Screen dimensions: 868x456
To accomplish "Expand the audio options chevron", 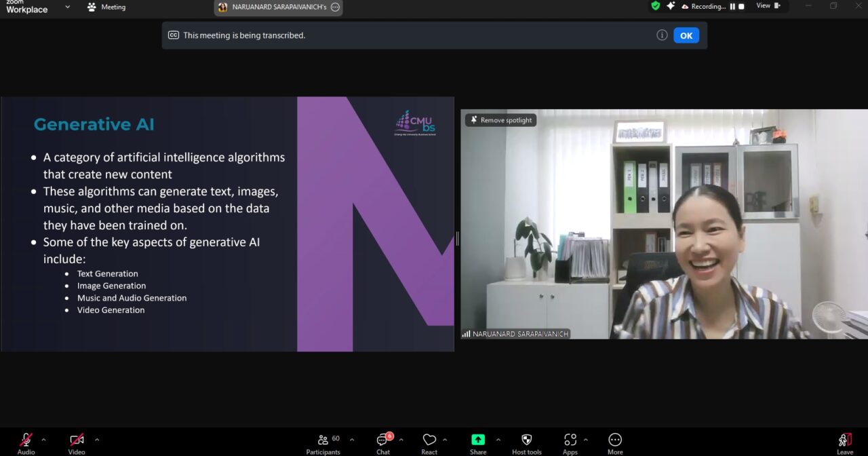I will pos(44,440).
